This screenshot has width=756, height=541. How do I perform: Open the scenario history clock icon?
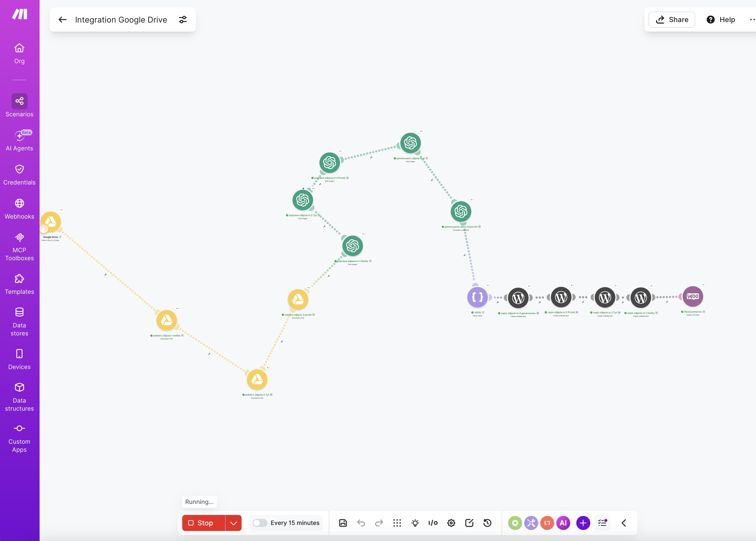[x=487, y=523]
